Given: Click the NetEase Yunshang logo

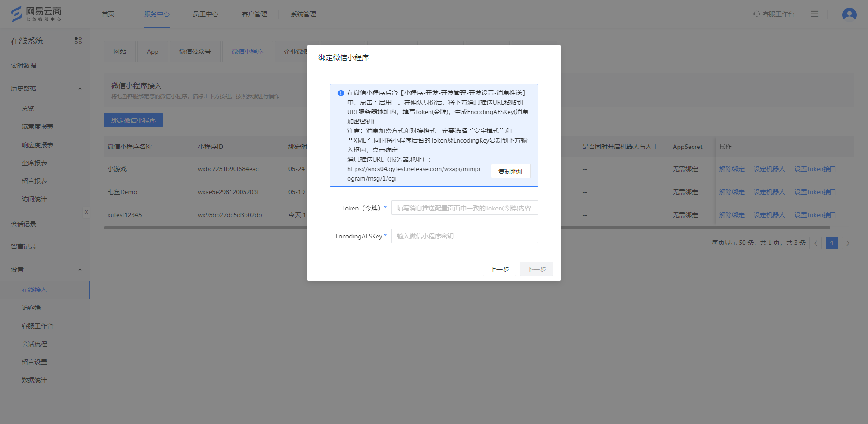Looking at the screenshot, I should [36, 14].
